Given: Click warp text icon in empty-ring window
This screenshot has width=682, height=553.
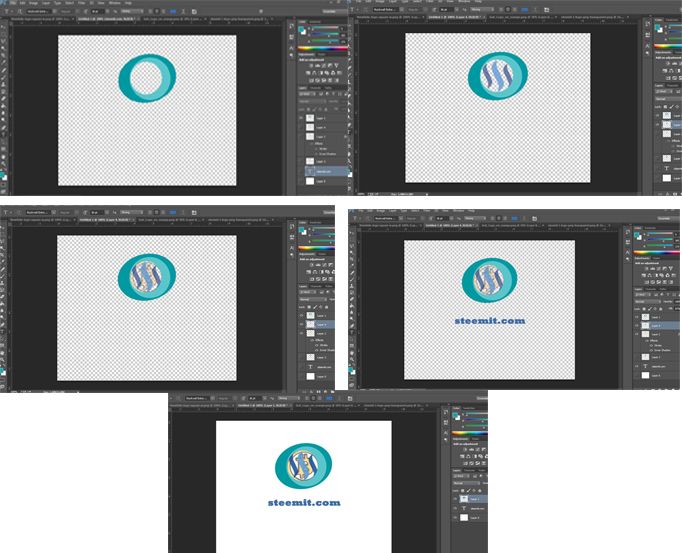Looking at the screenshot, I should [x=183, y=11].
